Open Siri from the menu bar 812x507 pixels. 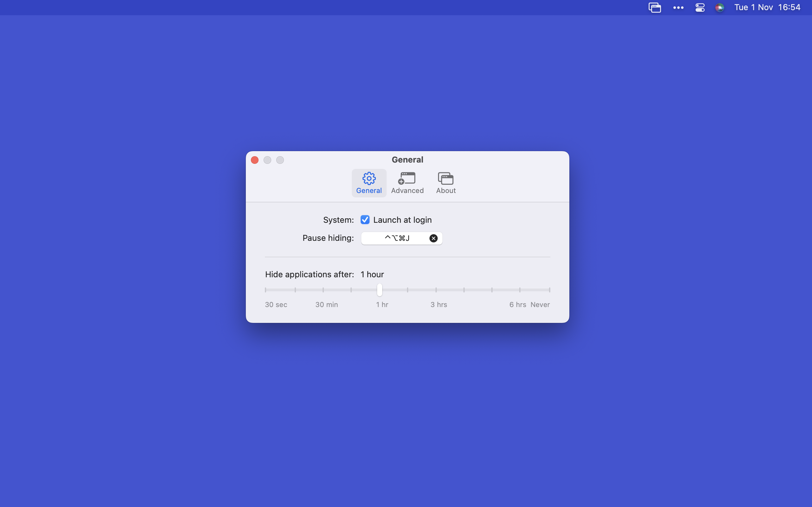(x=719, y=7)
